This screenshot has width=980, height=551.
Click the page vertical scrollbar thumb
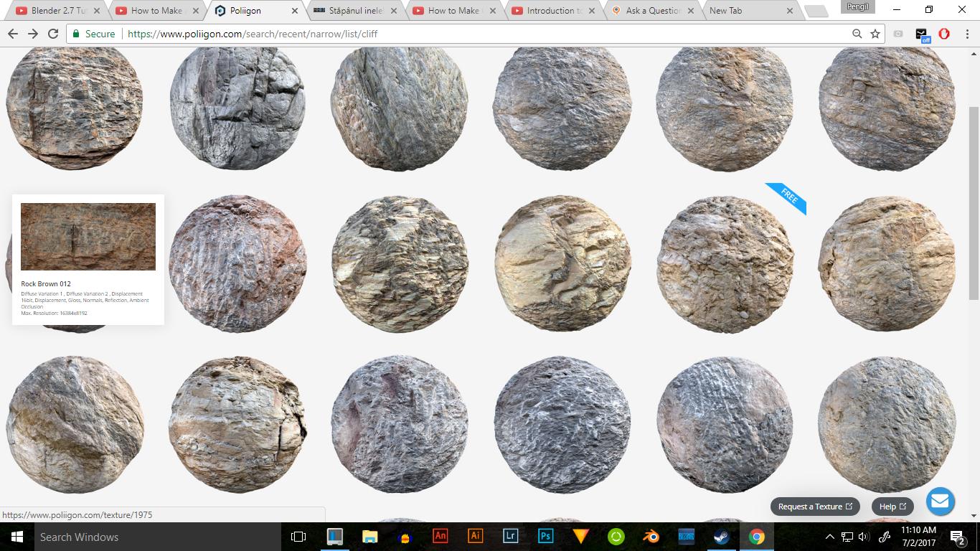974,203
